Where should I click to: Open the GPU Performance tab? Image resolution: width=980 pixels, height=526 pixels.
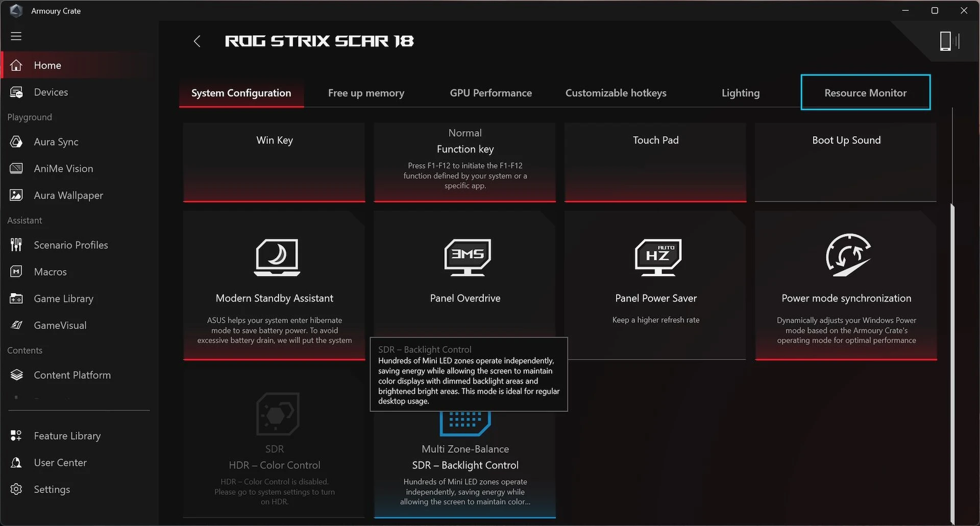[491, 93]
